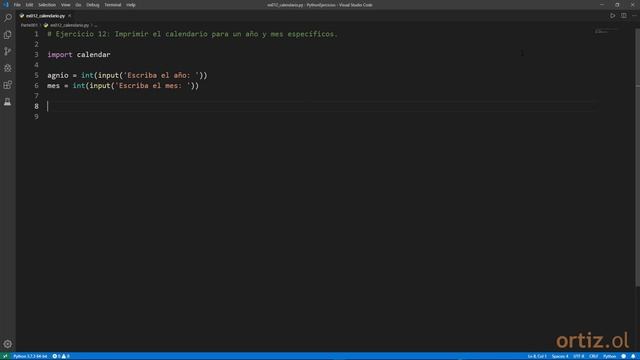
Task: Click the 'mes' variable on line 6
Action: point(53,86)
